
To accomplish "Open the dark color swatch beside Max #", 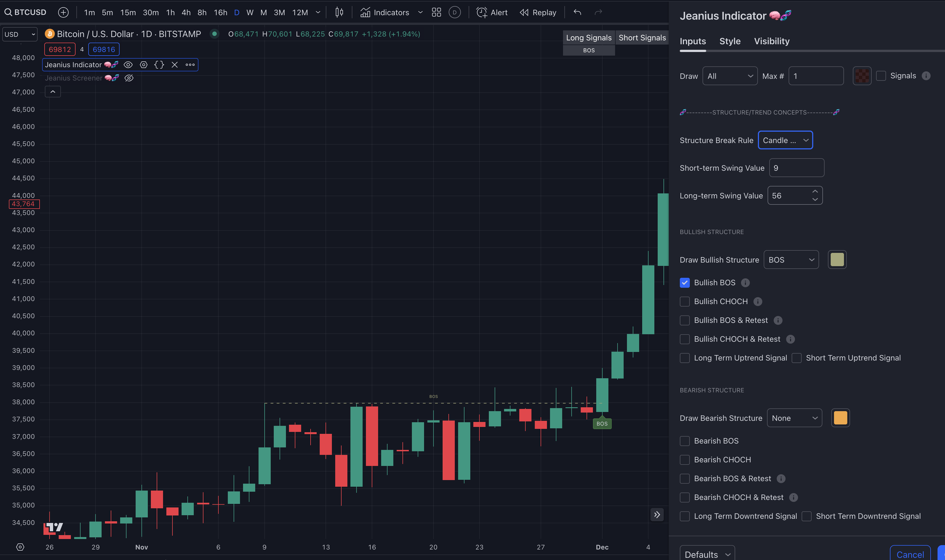I will point(862,76).
